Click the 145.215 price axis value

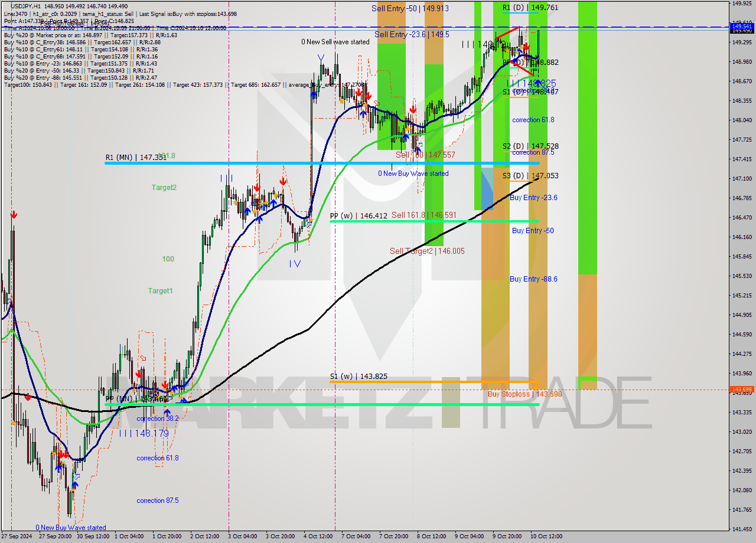pos(742,296)
